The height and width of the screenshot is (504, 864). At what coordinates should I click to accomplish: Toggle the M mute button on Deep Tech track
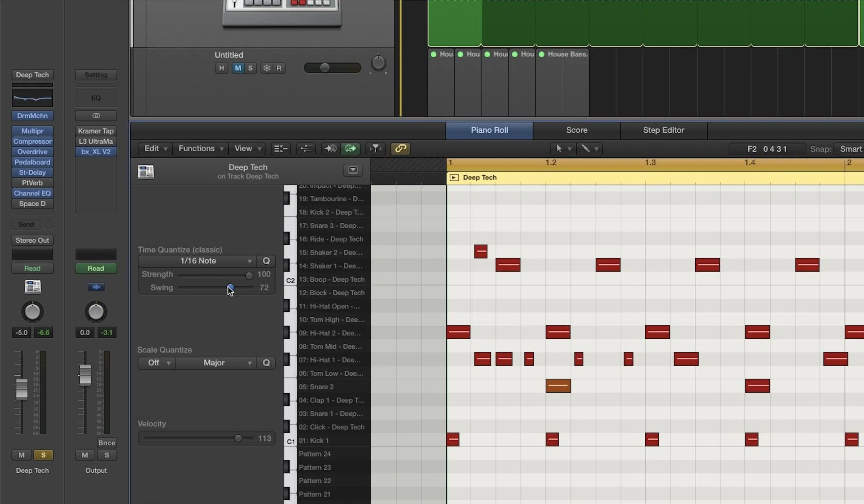(22, 455)
